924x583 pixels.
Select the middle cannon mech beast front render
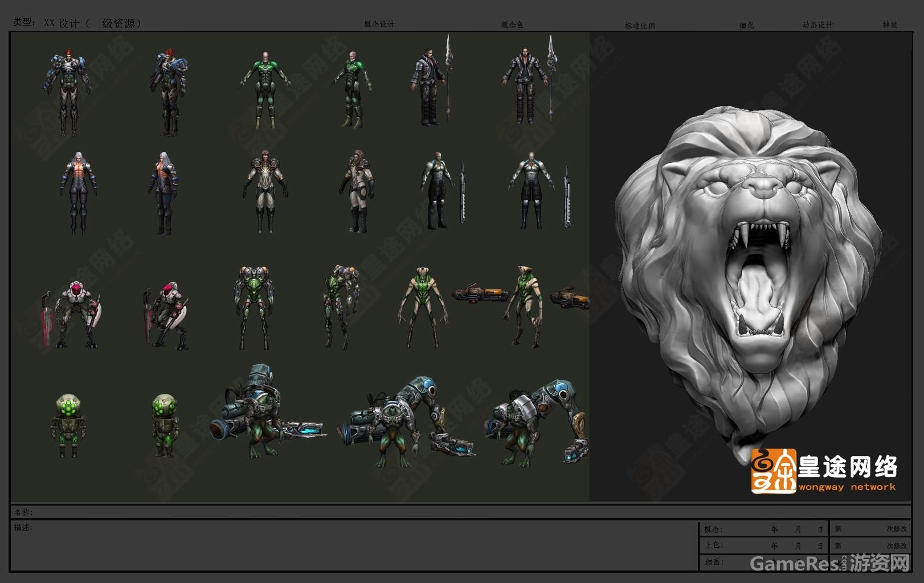(406, 422)
